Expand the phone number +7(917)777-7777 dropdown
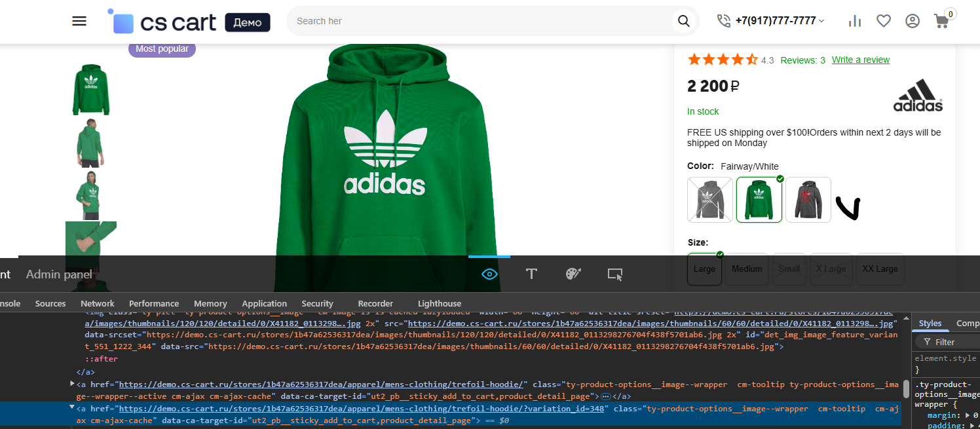This screenshot has width=980, height=429. (x=780, y=21)
